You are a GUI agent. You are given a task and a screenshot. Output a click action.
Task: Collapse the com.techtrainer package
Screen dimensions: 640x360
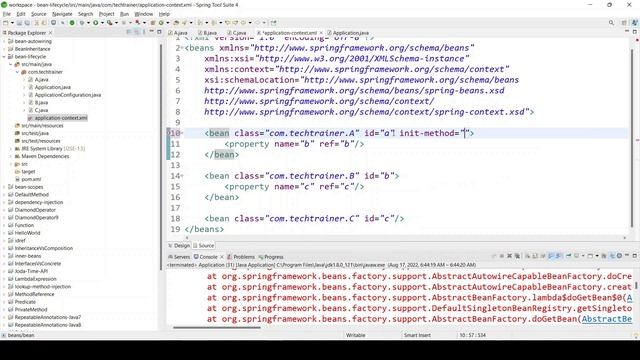[x=17, y=72]
